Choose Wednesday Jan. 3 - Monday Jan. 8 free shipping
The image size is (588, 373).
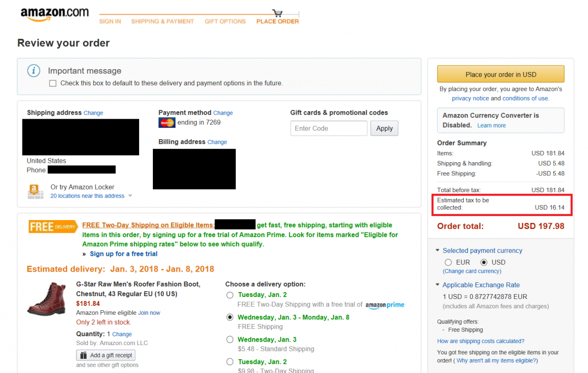tap(230, 317)
